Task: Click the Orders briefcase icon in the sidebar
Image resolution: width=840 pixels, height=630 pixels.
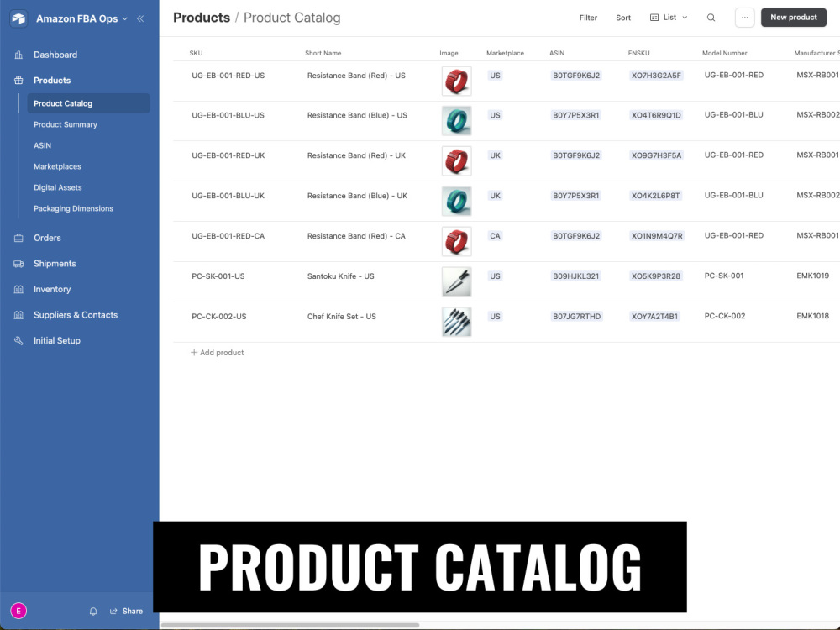Action: coord(18,238)
